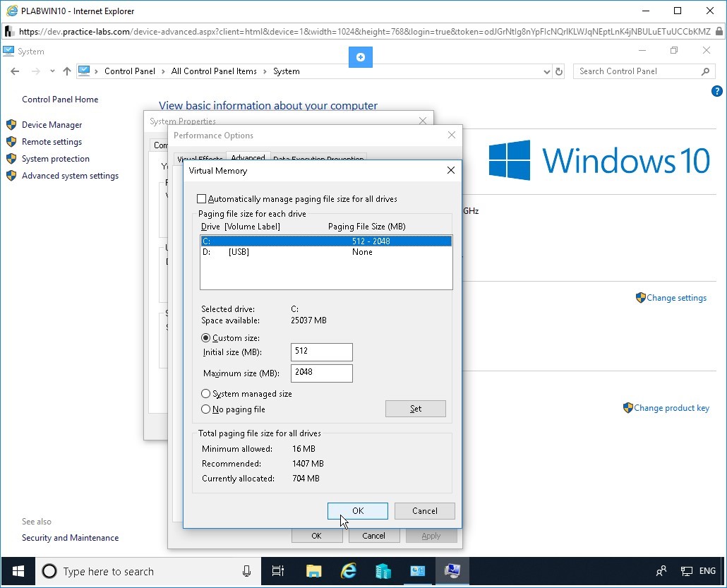Screen dimensions: 727x588
Task: Expand the chevron after All Control Panel Items
Action: (x=265, y=71)
